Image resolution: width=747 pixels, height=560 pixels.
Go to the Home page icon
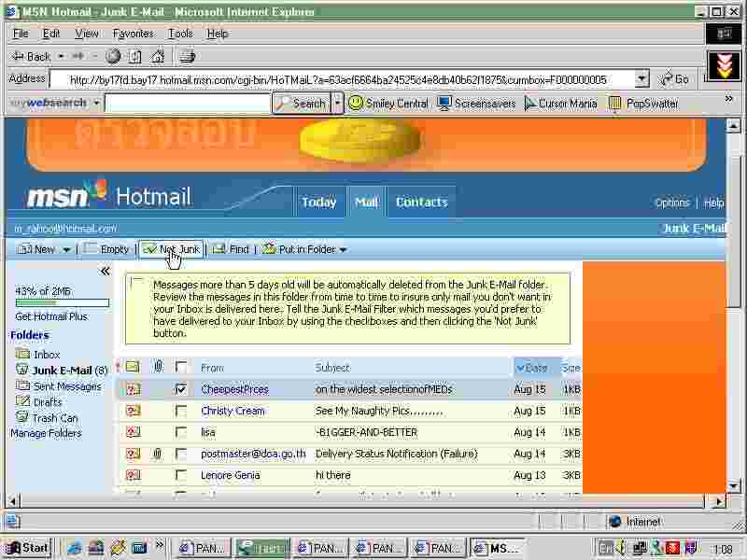tap(157, 57)
